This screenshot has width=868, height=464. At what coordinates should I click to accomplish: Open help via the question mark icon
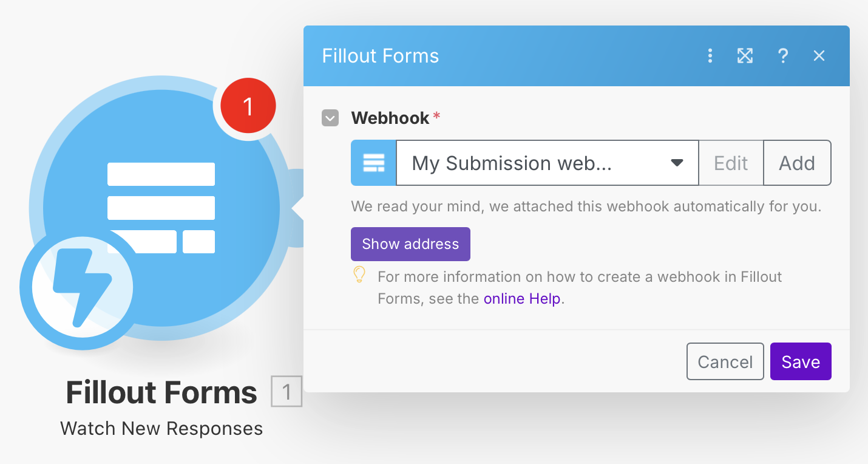click(x=783, y=56)
